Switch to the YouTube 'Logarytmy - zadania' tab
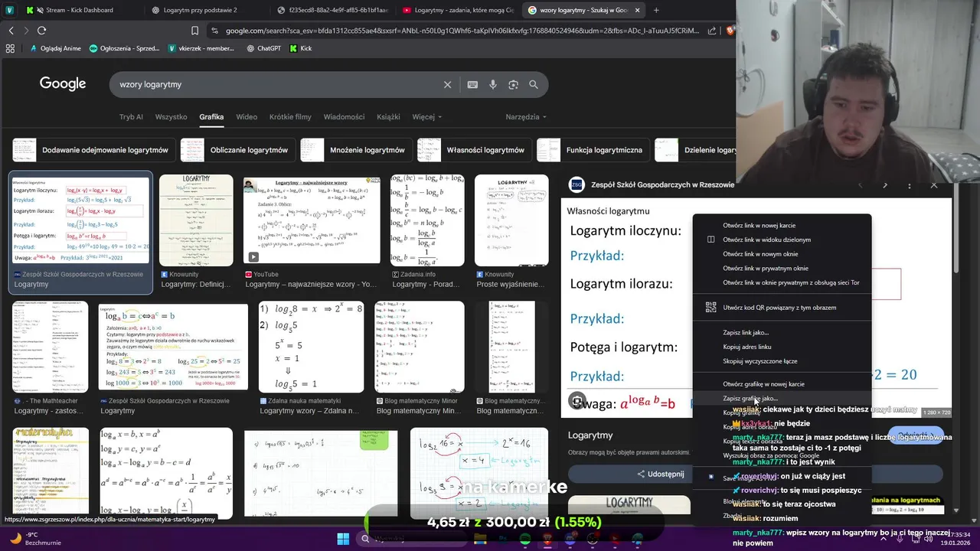This screenshot has width=980, height=551. [458, 10]
